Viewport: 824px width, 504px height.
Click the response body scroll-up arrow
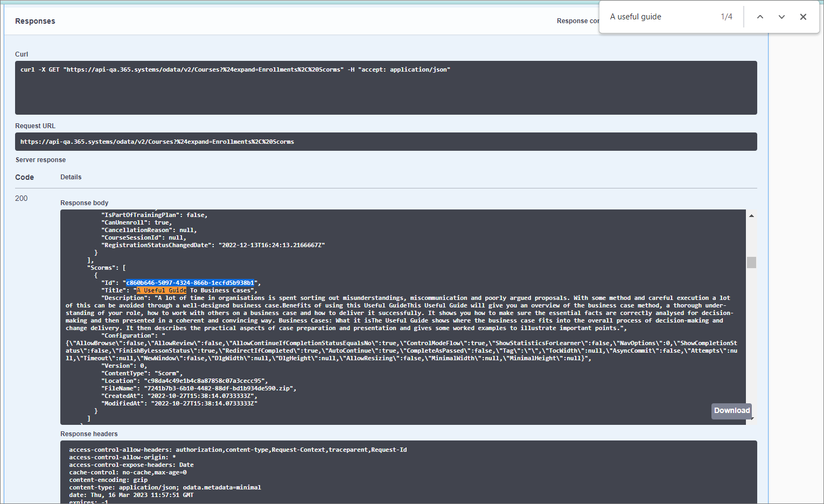coord(751,216)
